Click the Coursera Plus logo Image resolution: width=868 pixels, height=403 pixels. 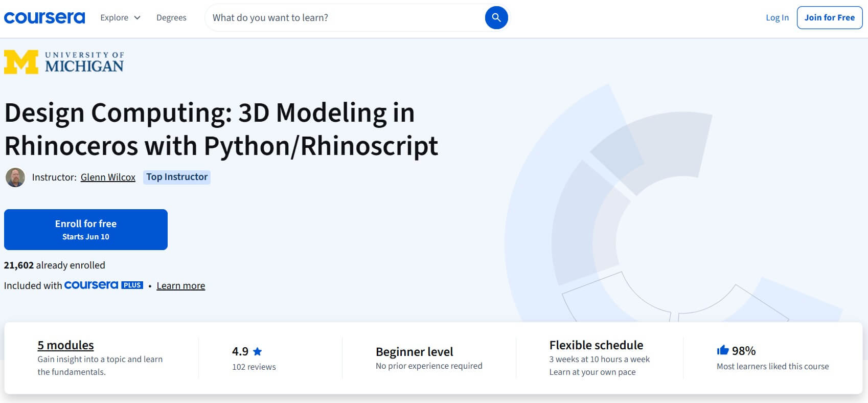point(104,285)
